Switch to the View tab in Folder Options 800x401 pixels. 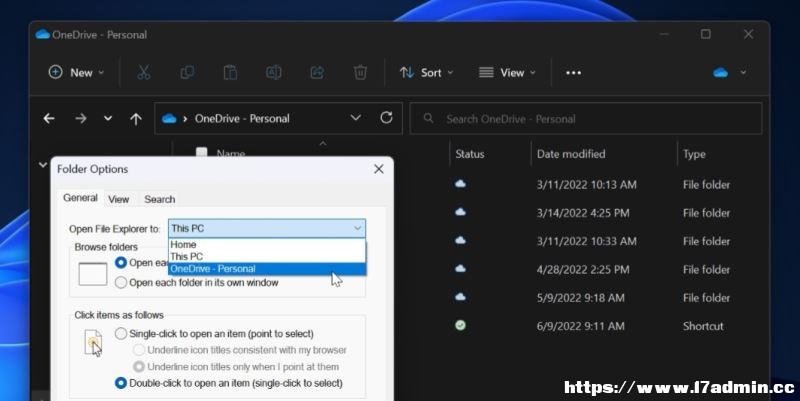[118, 199]
